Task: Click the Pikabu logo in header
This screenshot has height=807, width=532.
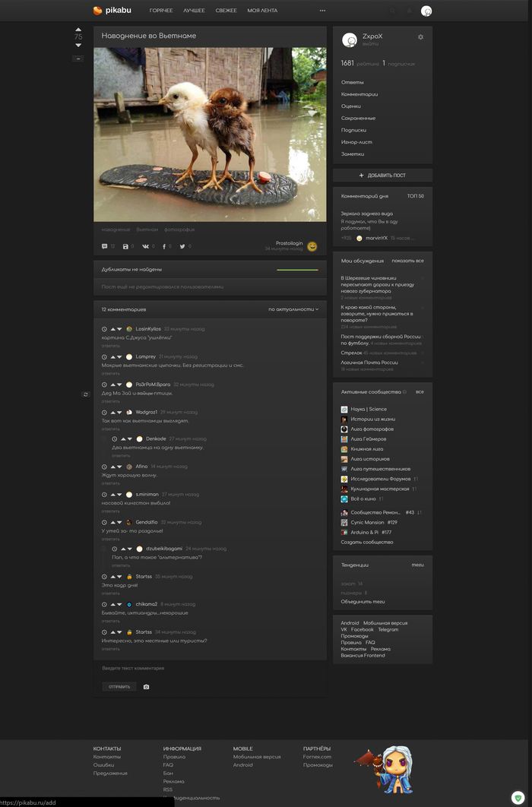Action: [x=112, y=11]
